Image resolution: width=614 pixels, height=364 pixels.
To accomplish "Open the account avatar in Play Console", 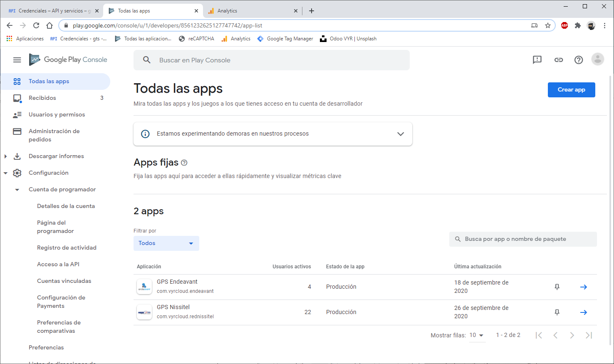I will click(597, 59).
